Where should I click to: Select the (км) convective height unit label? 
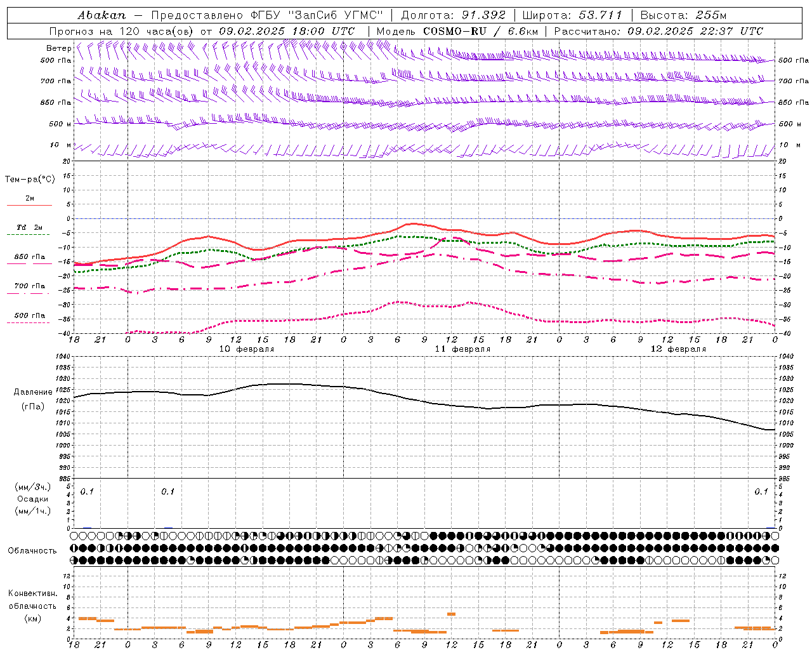tap(32, 618)
